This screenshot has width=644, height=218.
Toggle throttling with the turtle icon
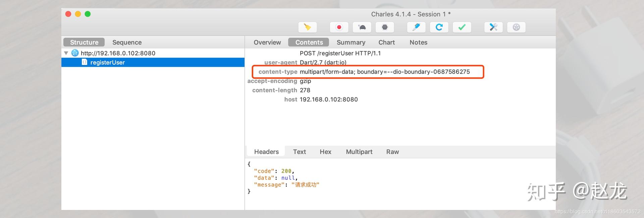tap(362, 27)
